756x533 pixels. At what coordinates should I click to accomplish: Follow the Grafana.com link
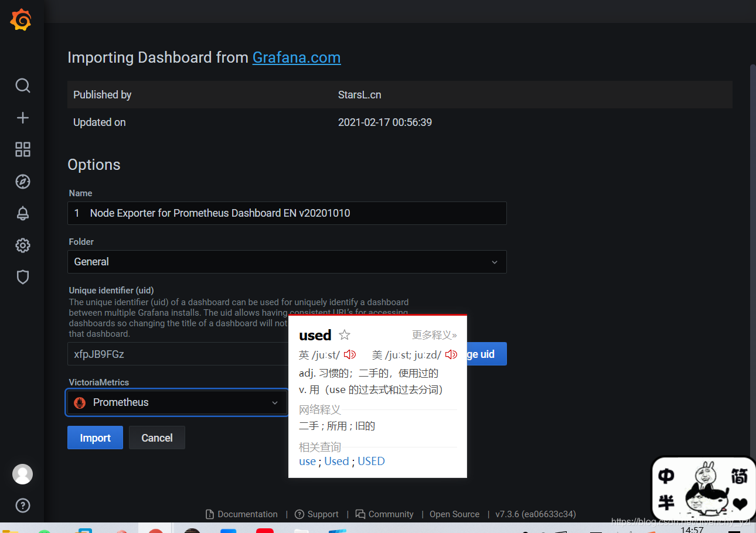tap(297, 57)
